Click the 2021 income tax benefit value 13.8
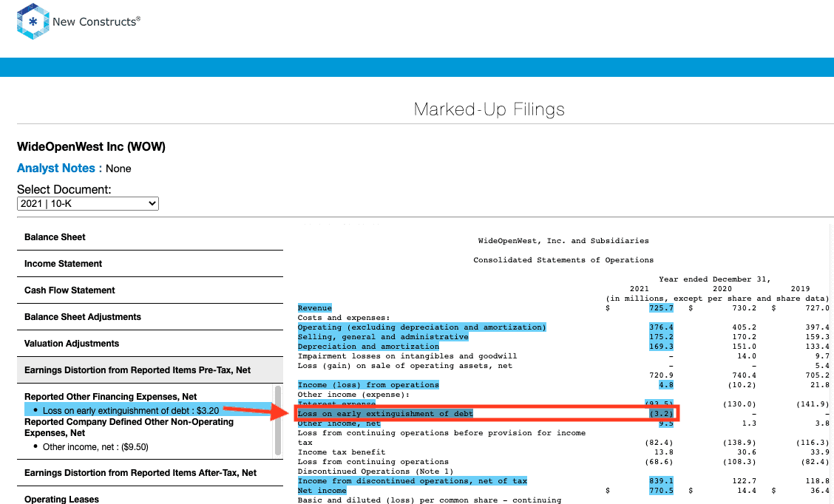The image size is (834, 504). point(663,452)
